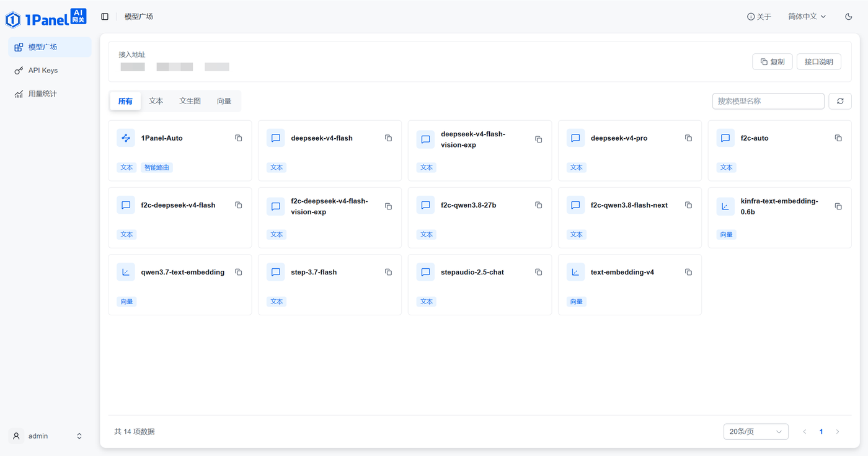
Task: Copy the stepaudio-2.5-chat model name
Action: pyautogui.click(x=539, y=272)
